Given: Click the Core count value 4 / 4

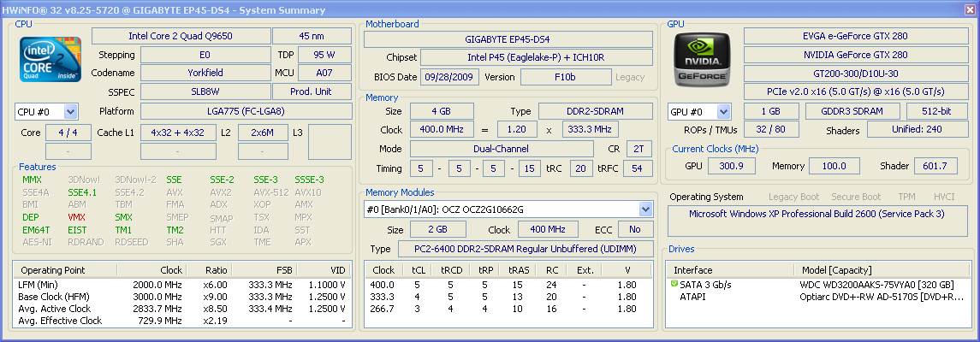Looking at the screenshot, I should pos(68,133).
